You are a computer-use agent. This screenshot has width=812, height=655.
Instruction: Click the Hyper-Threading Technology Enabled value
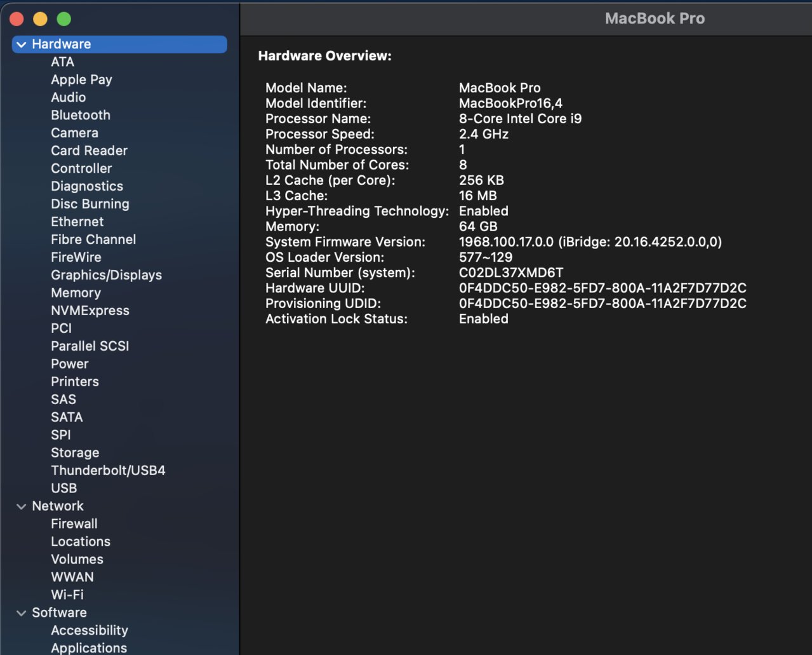click(484, 211)
